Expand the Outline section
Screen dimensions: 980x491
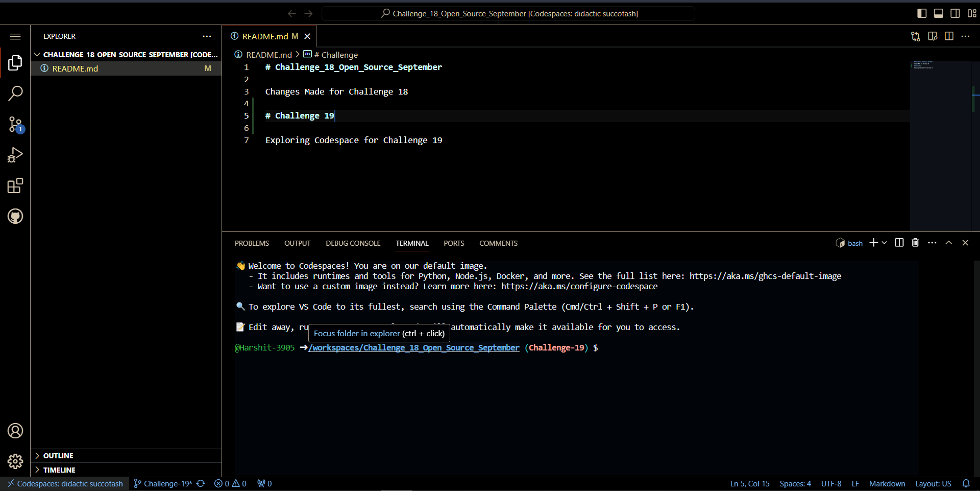[59, 455]
